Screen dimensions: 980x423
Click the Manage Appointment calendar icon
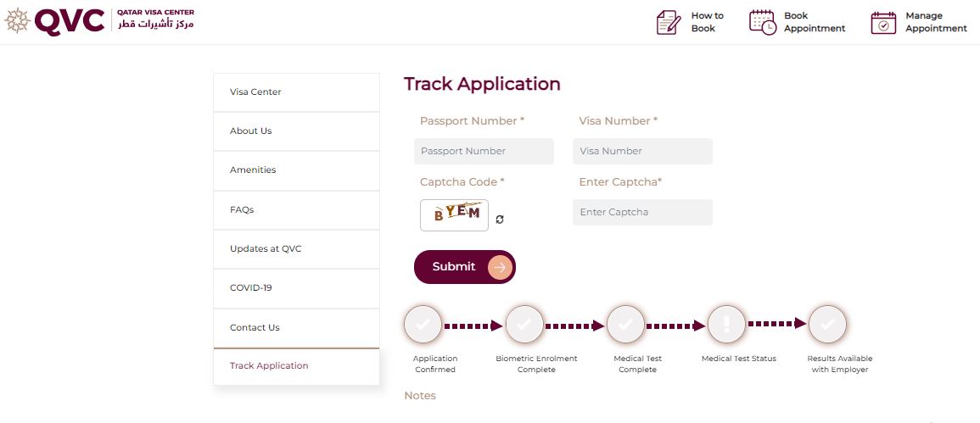[x=883, y=22]
